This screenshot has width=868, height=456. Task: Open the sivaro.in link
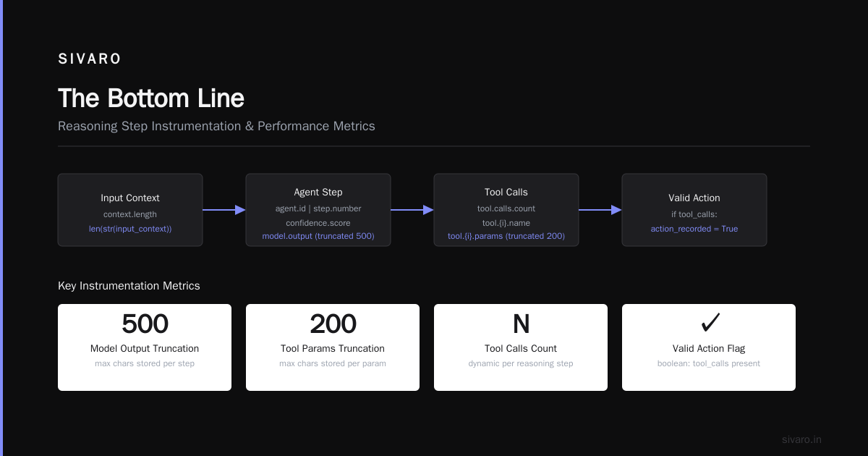(801, 439)
